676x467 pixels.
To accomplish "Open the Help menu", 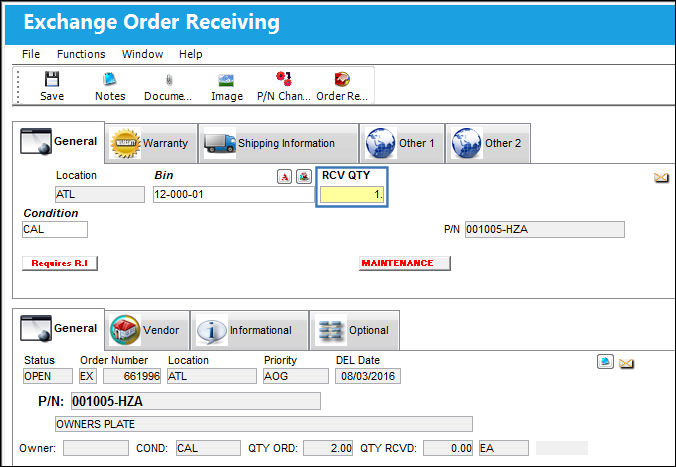I will tap(191, 54).
